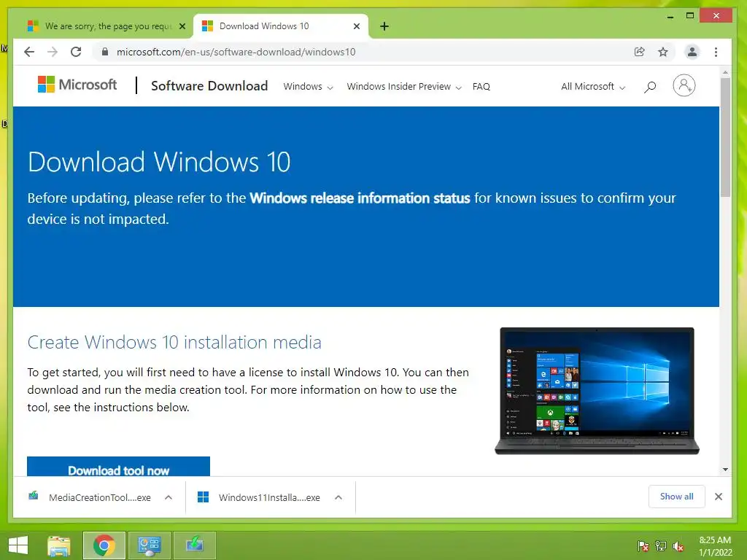
Task: Click the Chrome taskbar icon
Action: click(104, 545)
